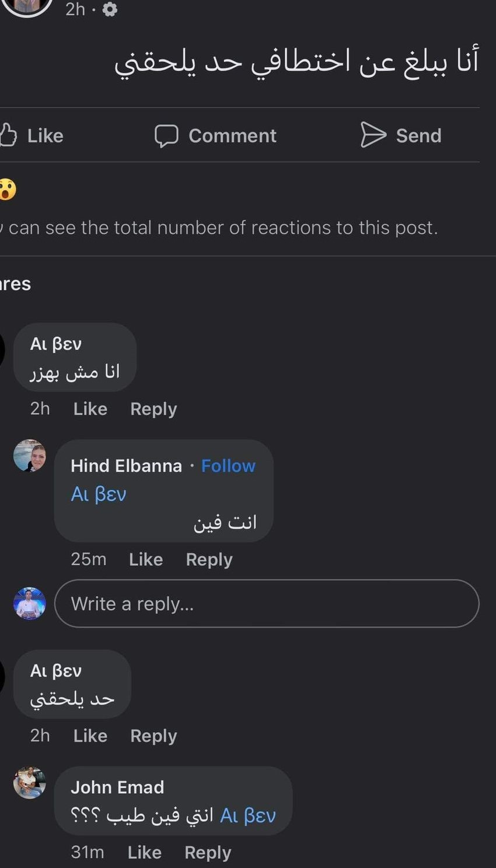Like the comment 'انا مش بهزر'
This screenshot has width=496, height=868.
(90, 409)
